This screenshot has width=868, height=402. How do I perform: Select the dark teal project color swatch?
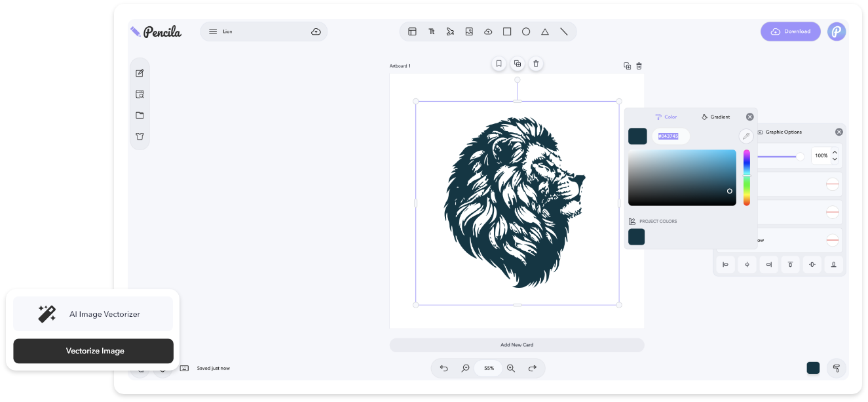[x=636, y=237]
